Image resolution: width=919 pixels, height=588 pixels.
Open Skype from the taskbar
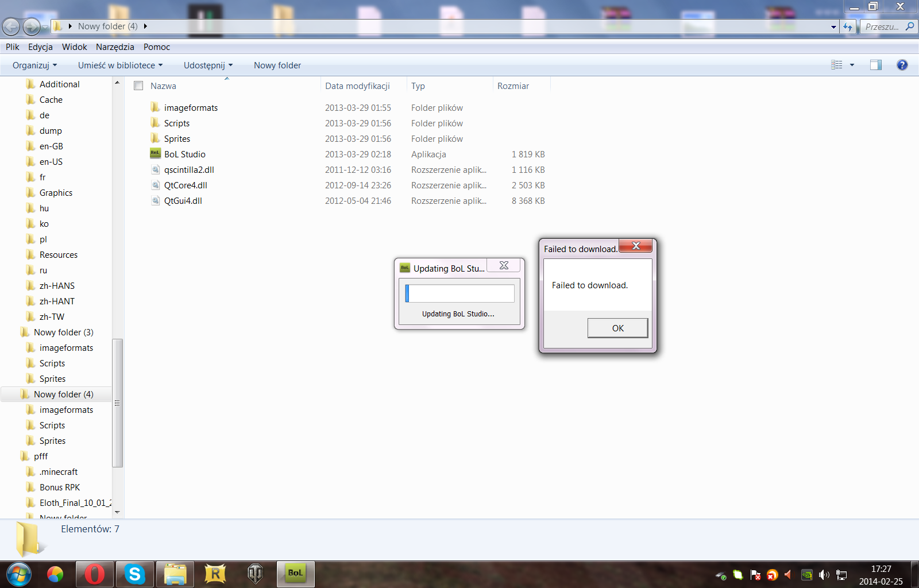(x=135, y=574)
